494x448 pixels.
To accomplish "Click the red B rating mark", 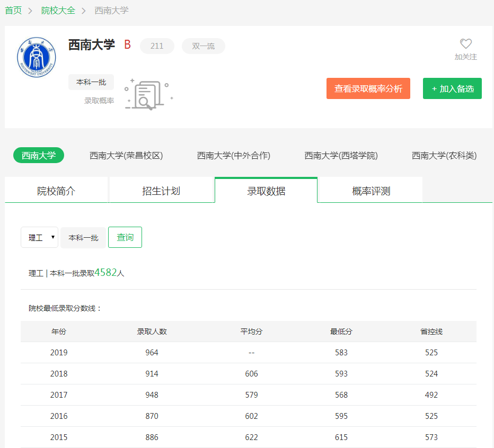I will tap(127, 44).
